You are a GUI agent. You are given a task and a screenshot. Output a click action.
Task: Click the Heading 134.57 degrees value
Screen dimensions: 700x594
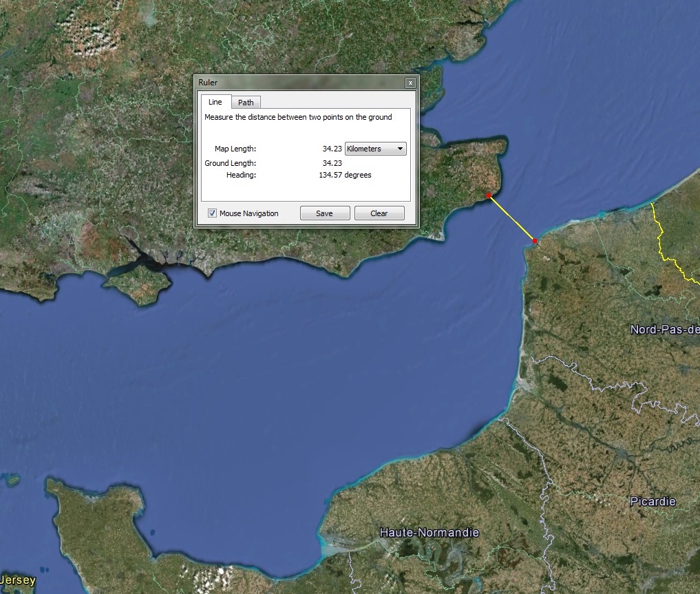pos(345,175)
